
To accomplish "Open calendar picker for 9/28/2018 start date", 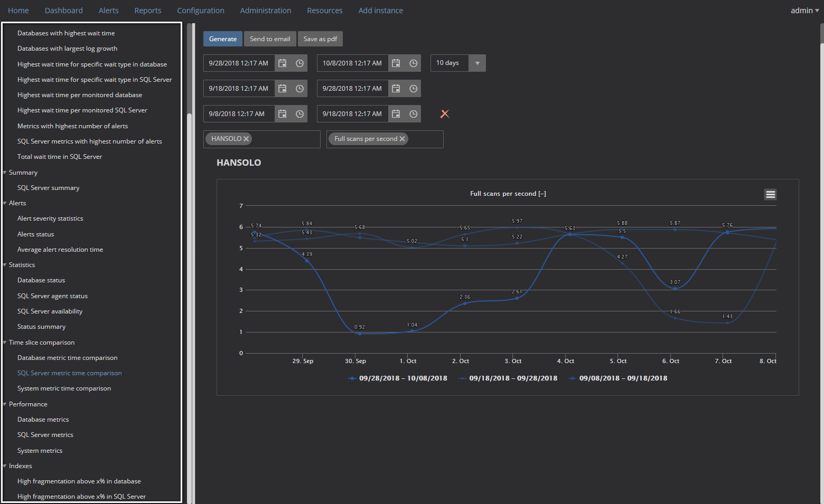I will coord(283,63).
